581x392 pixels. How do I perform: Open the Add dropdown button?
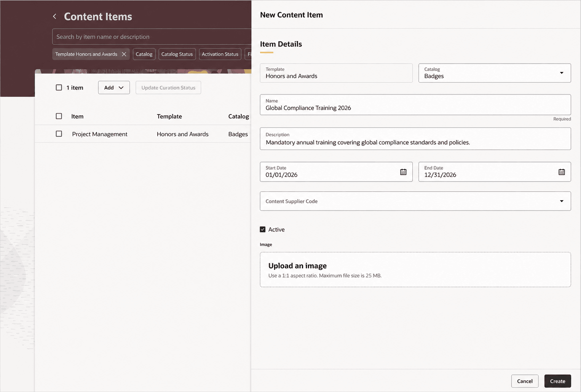click(114, 88)
